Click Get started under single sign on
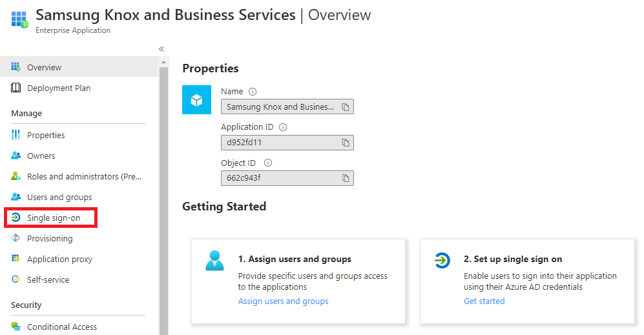 (484, 301)
